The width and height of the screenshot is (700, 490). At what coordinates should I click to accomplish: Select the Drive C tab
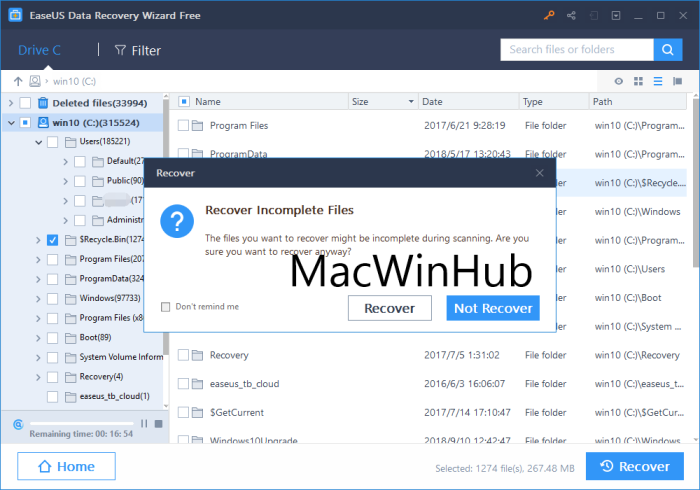point(39,50)
